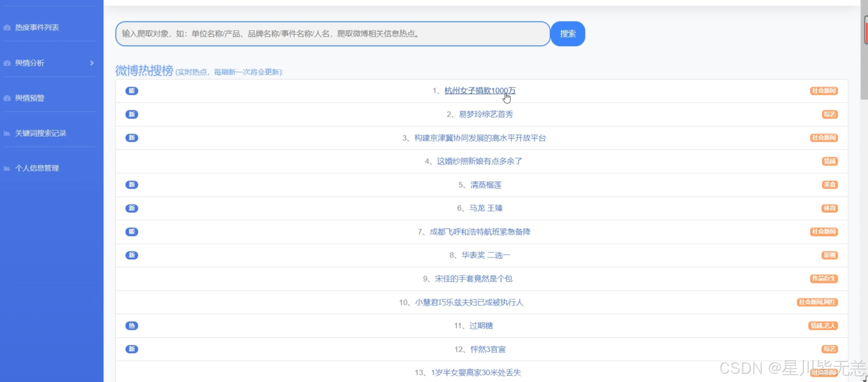Click the icon next to 舆情预警
The height and width of the screenshot is (382, 868).
7,98
